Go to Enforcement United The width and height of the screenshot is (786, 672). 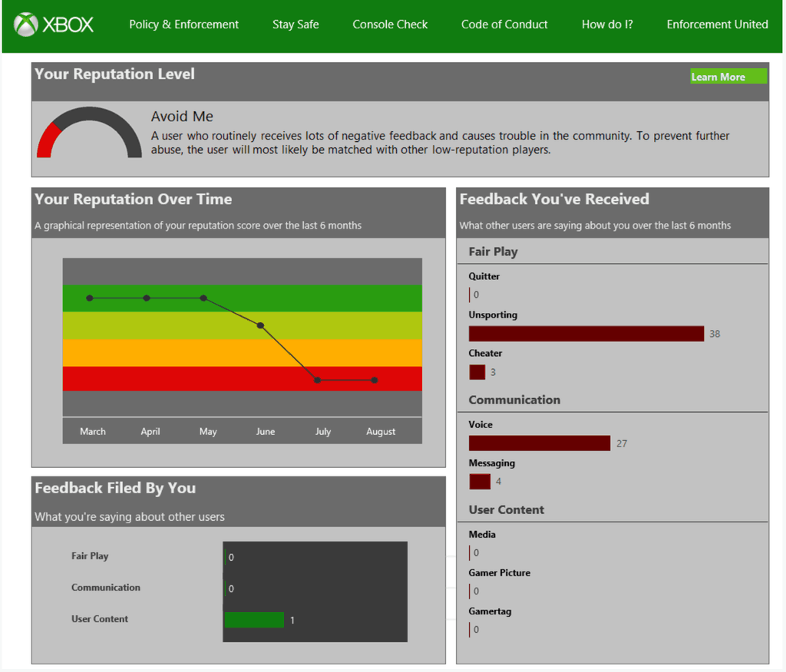pos(717,24)
